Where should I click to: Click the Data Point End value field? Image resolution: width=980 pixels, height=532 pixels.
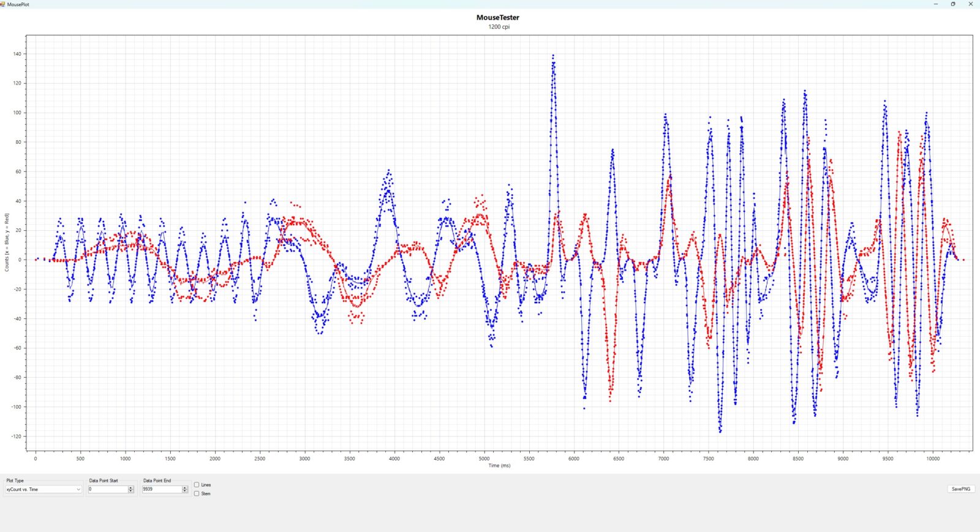(x=162, y=489)
